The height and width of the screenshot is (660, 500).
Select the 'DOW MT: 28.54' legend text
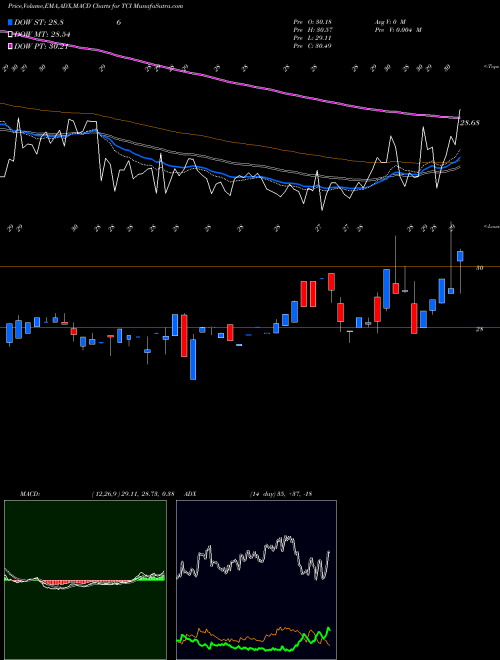pos(42,34)
